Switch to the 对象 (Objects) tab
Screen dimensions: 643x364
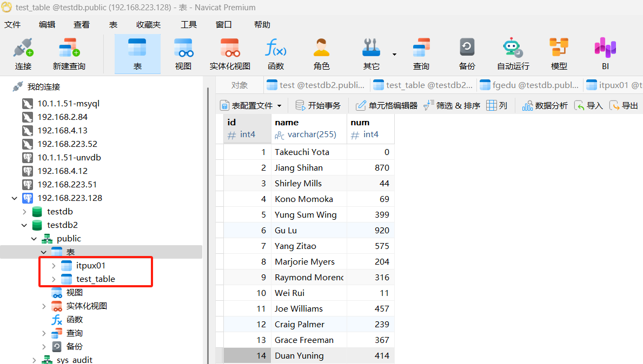click(239, 85)
